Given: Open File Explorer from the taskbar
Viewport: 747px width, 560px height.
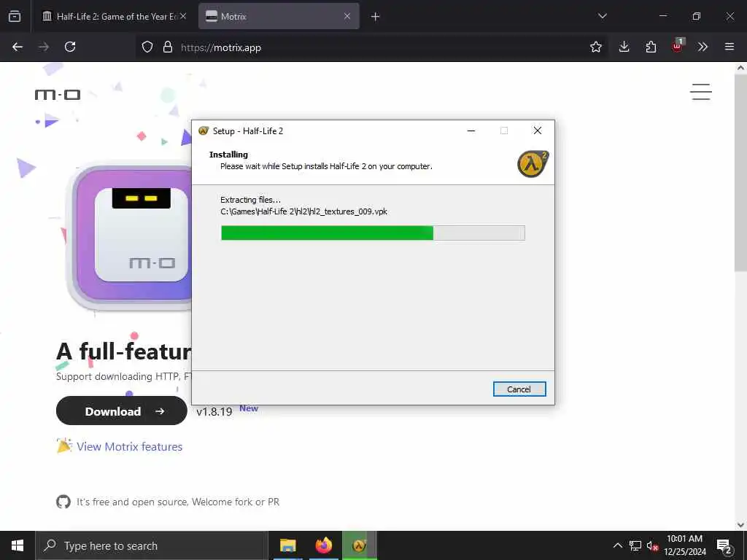Looking at the screenshot, I should pyautogui.click(x=287, y=545).
